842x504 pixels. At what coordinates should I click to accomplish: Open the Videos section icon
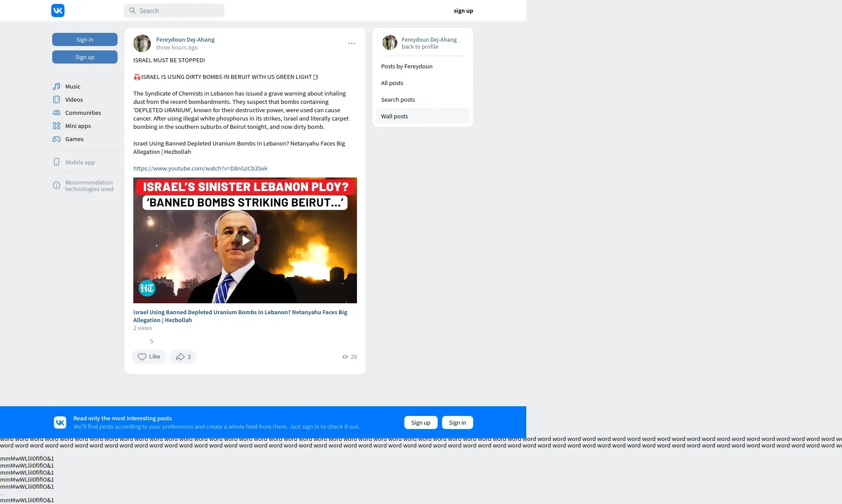(57, 99)
